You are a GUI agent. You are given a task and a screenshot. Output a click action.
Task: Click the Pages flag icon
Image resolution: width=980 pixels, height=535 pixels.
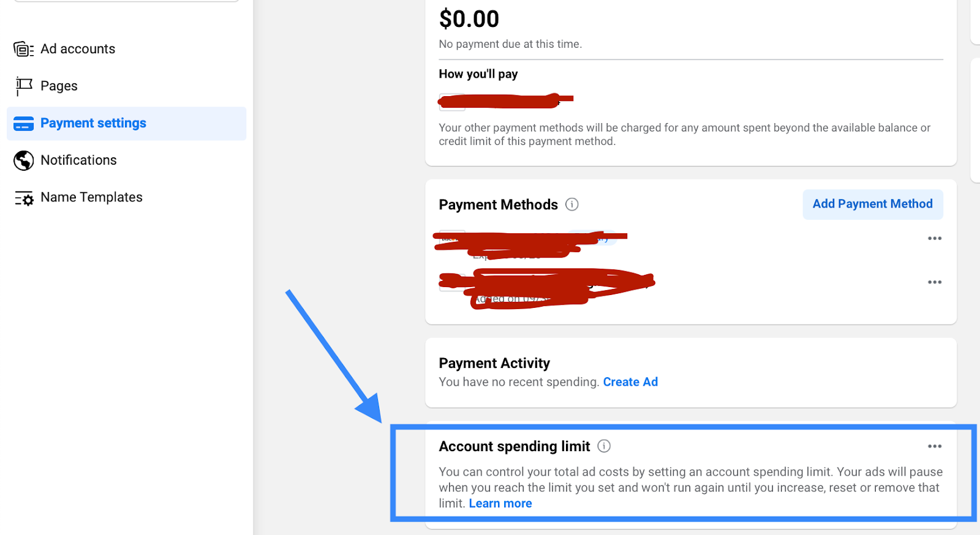[23, 86]
